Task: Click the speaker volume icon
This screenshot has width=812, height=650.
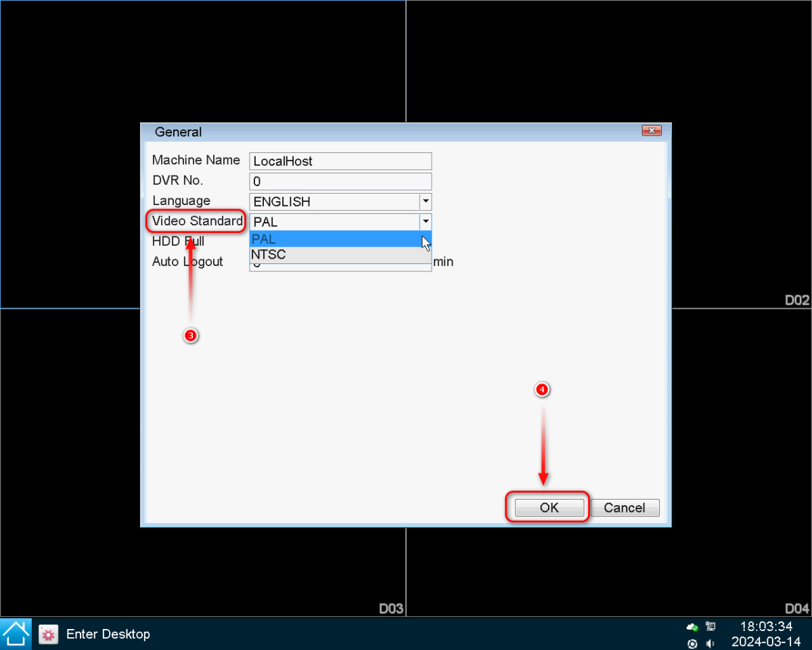Action: pyautogui.click(x=710, y=643)
